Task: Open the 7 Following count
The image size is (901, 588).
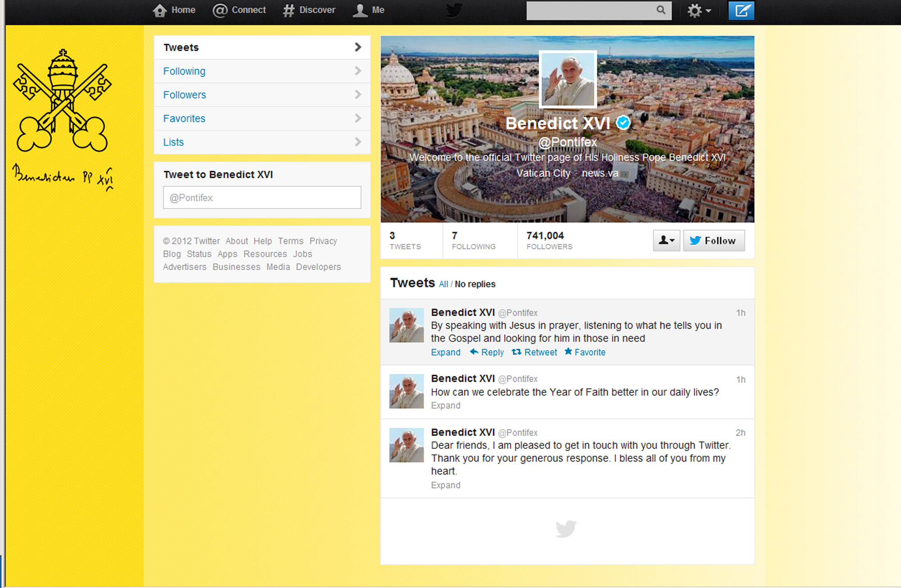Action: [473, 240]
